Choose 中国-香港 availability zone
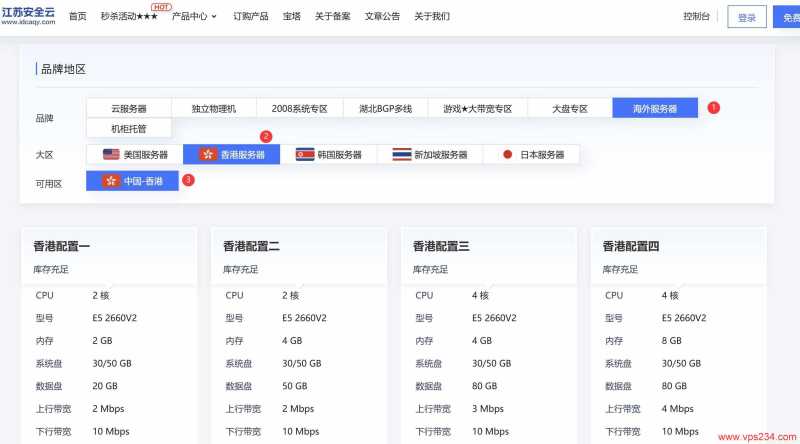800x444 pixels. pyautogui.click(x=133, y=181)
